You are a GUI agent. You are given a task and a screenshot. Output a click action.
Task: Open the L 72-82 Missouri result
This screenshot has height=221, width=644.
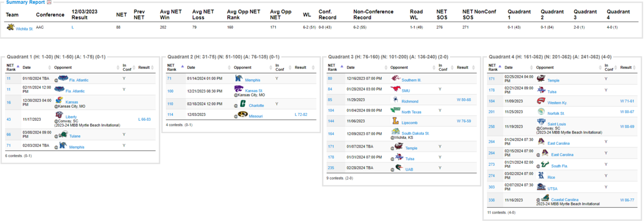302,115
